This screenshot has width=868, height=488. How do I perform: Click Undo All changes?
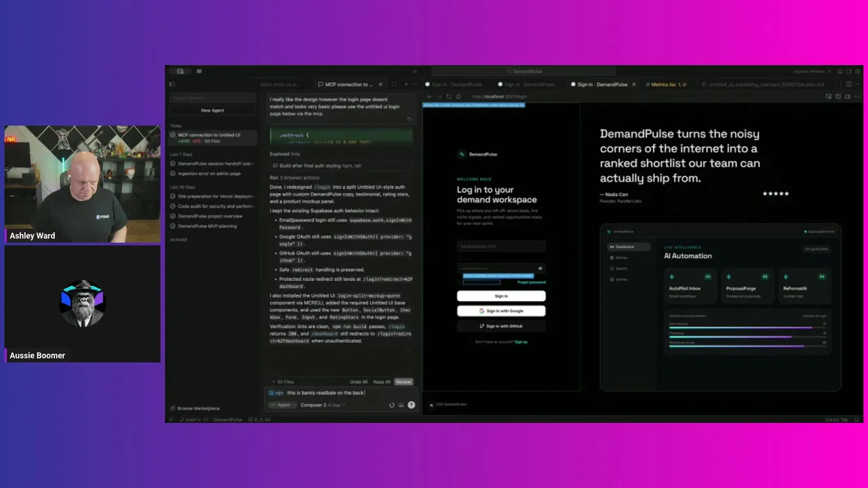pyautogui.click(x=359, y=382)
